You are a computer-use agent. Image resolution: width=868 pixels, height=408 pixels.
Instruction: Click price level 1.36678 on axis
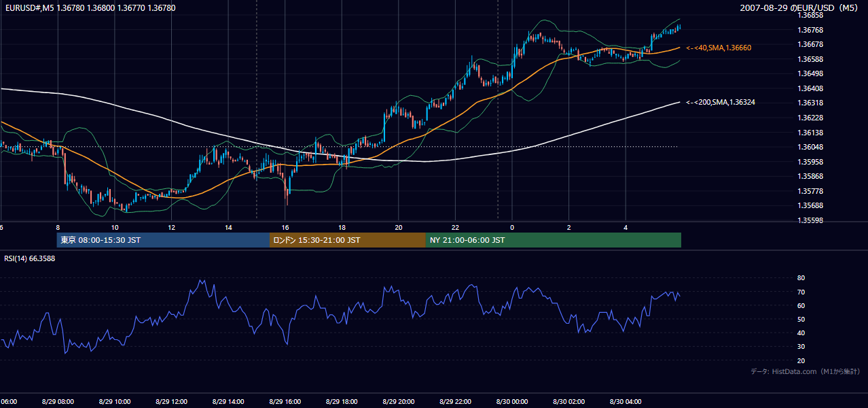coord(809,44)
